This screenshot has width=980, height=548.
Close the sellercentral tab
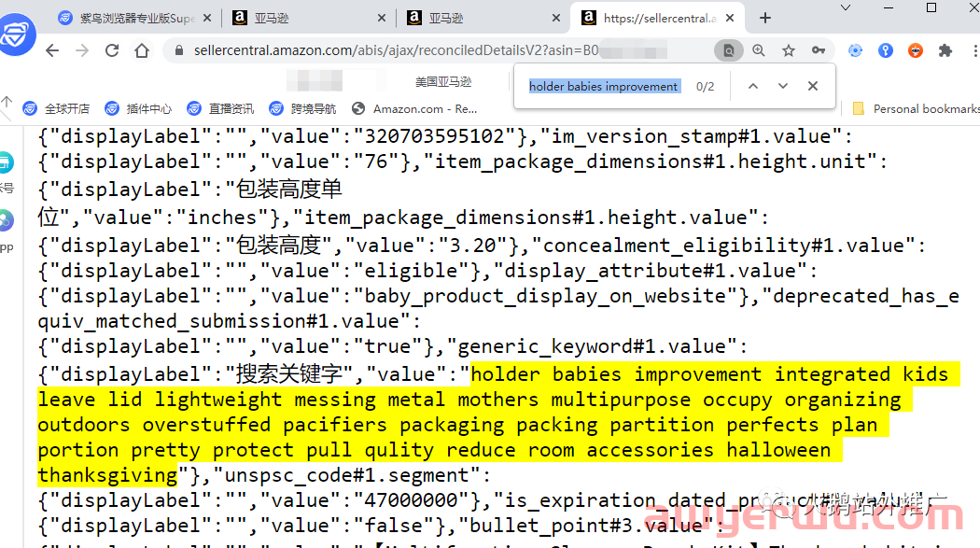pyautogui.click(x=729, y=18)
